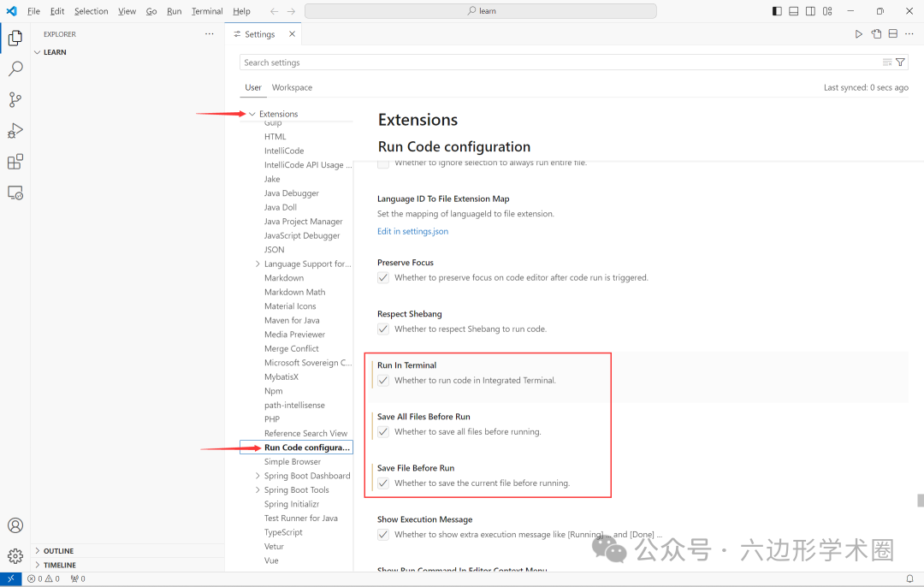Screen dimensions: 924x587
Task: Open the Accounts icon above settings gear
Action: coord(15,525)
